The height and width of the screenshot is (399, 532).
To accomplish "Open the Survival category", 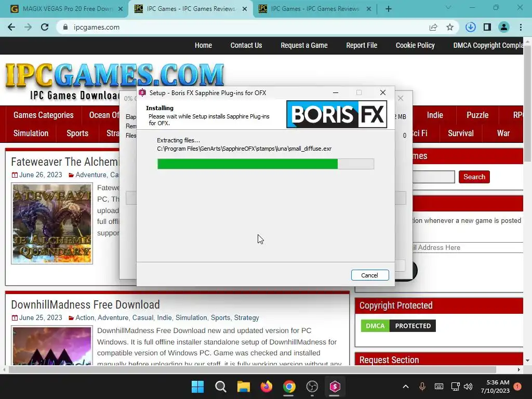I will pyautogui.click(x=460, y=134).
